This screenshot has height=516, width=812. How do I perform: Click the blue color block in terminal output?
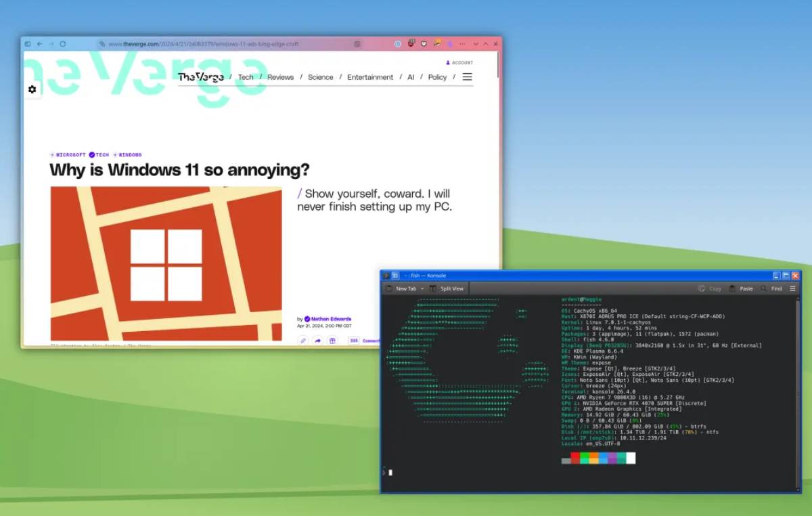pyautogui.click(x=603, y=458)
